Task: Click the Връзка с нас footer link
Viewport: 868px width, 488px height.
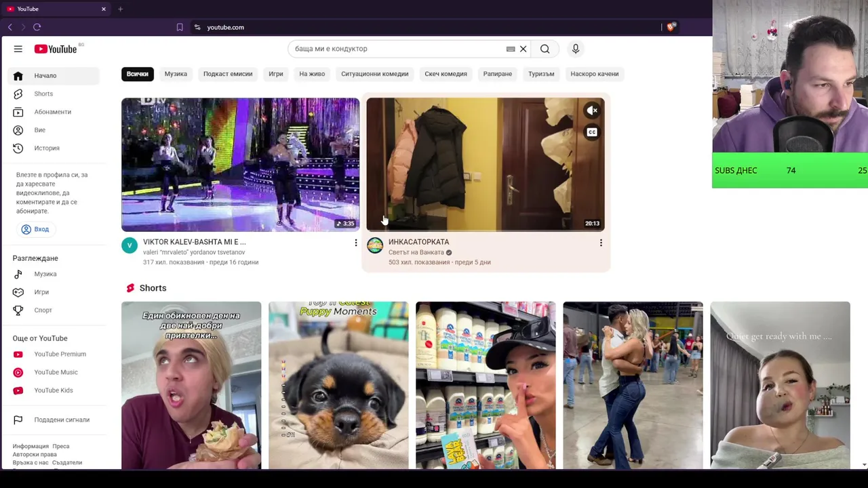Action: pyautogui.click(x=31, y=462)
